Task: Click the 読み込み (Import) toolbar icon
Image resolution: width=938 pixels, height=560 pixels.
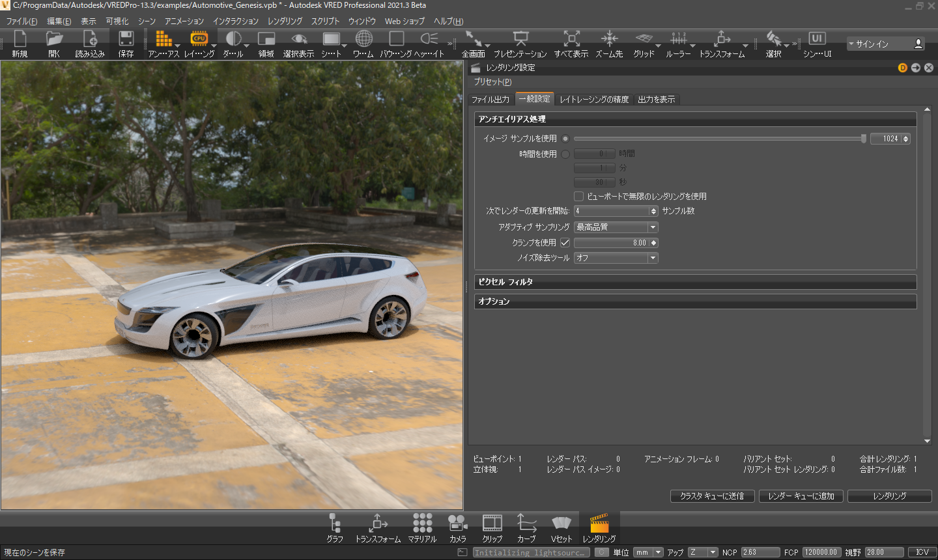Action: (x=90, y=39)
